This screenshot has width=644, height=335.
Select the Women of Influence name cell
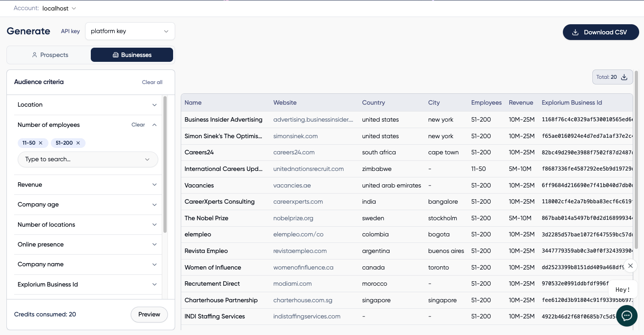(213, 268)
